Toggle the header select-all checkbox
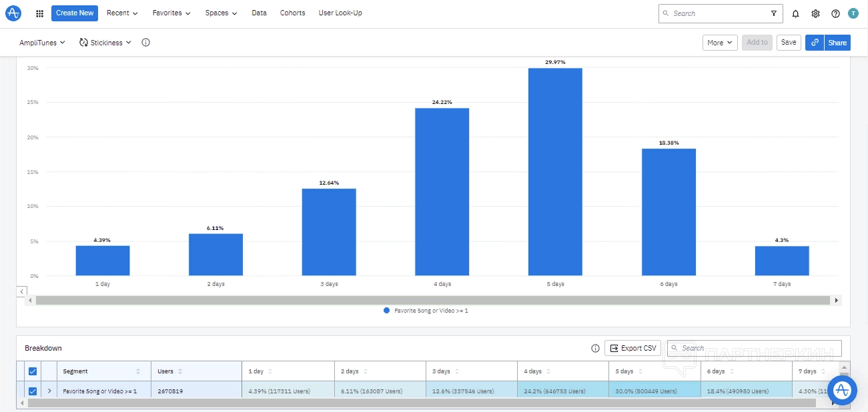 (x=32, y=371)
